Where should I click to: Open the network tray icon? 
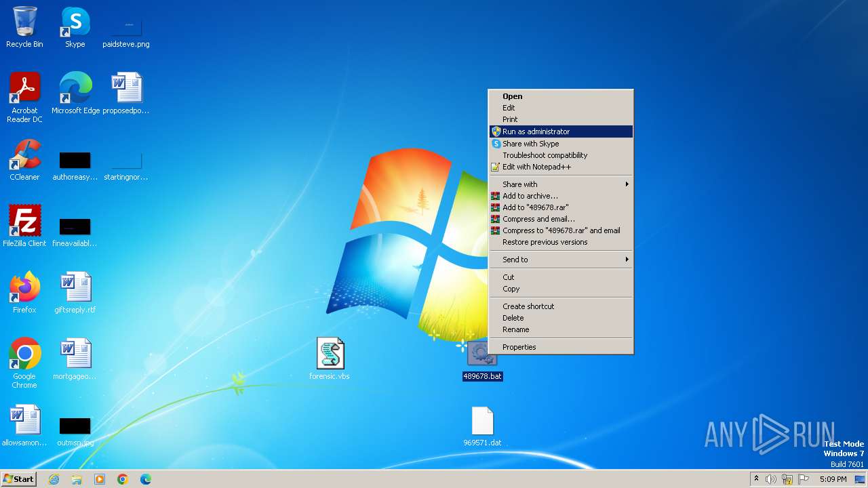pyautogui.click(x=787, y=479)
